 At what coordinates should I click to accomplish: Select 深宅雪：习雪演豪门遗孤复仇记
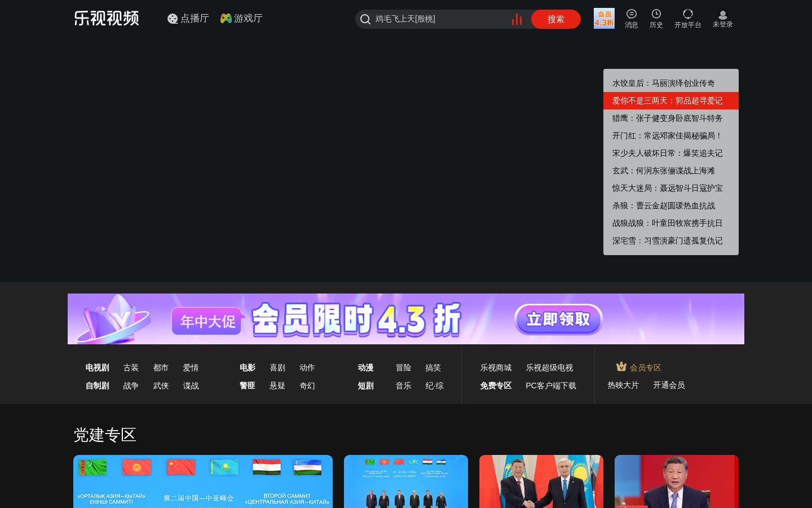[671, 240]
